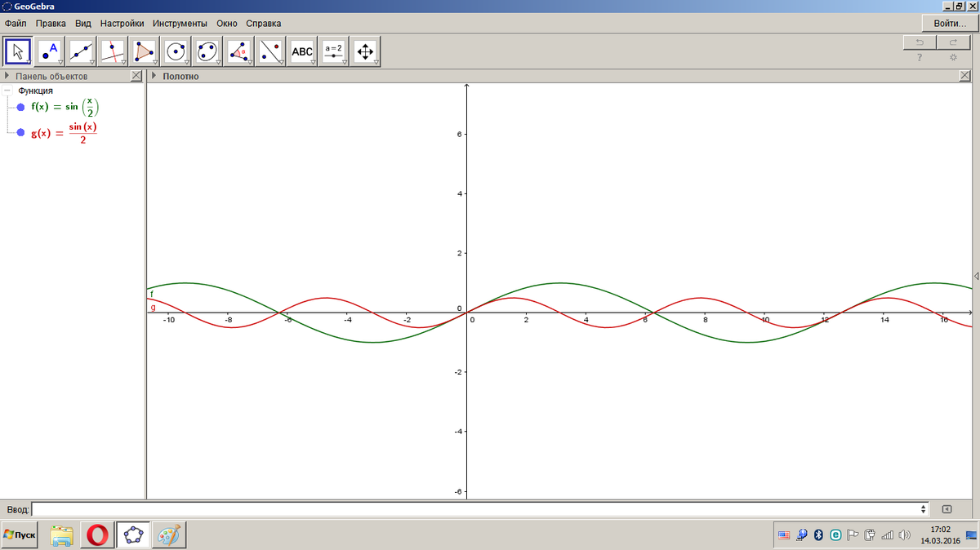Select the Circle with center tool
The height and width of the screenshot is (550, 980).
tap(176, 51)
